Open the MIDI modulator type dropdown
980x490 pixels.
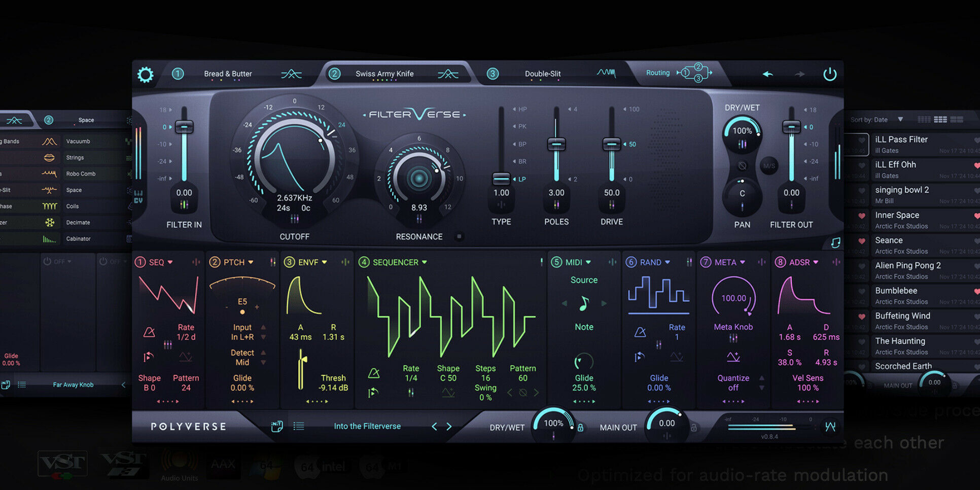pos(588,262)
